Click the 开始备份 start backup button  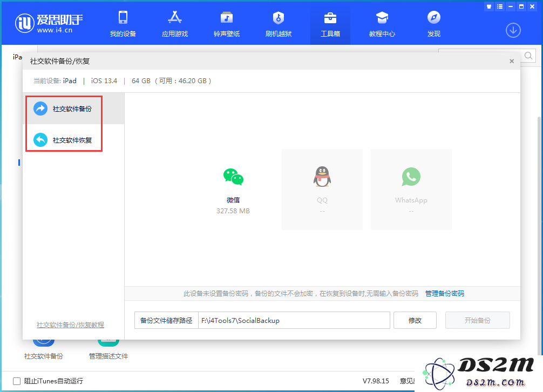click(478, 320)
